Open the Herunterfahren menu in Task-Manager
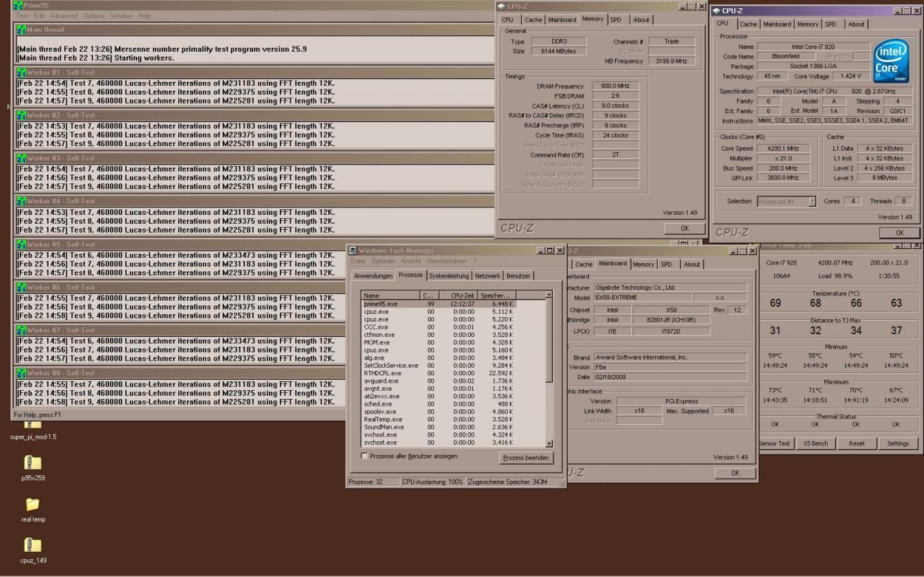Image resolution: width=924 pixels, height=577 pixels. 447,261
